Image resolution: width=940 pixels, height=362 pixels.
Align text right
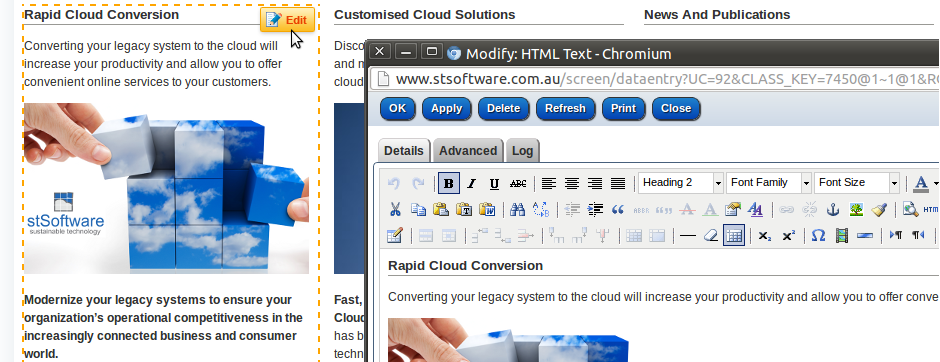click(595, 183)
